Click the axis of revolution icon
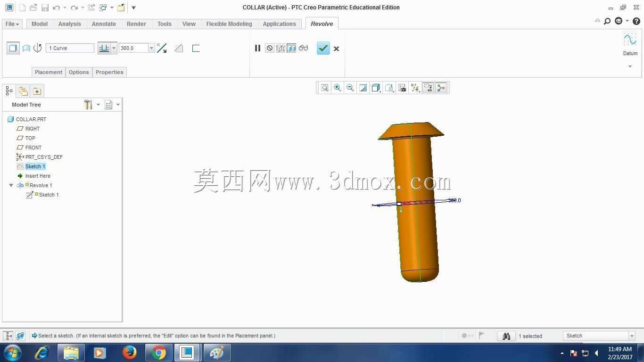 38,48
